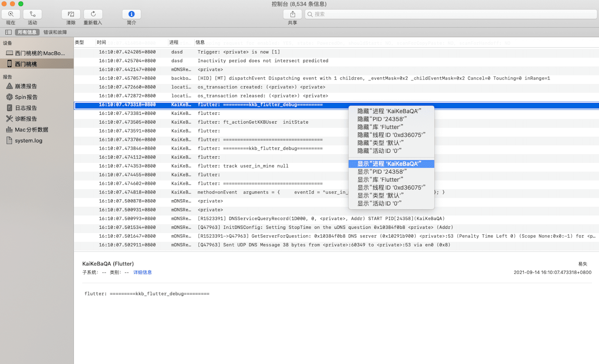
Task: Select the 所有信息 filter button
Action: pyautogui.click(x=27, y=32)
